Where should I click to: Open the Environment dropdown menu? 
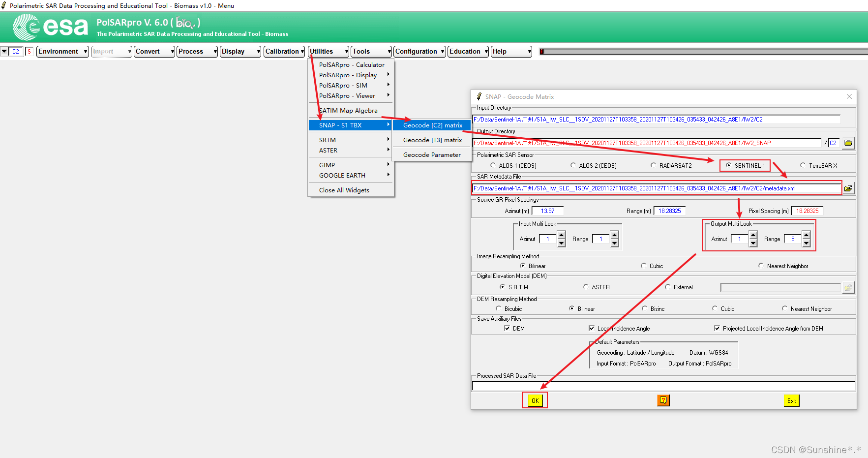62,52
